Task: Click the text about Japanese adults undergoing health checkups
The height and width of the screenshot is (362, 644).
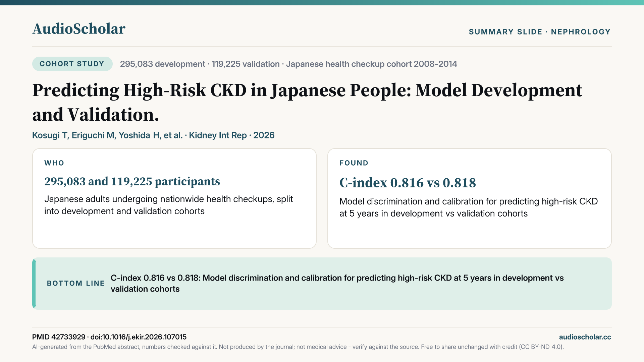Action: click(x=168, y=205)
